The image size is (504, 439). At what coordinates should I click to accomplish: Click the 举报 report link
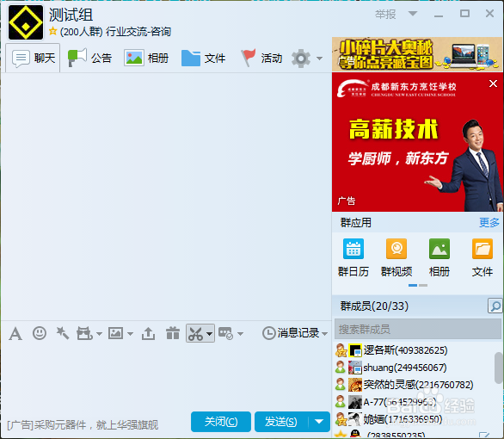coord(385,14)
